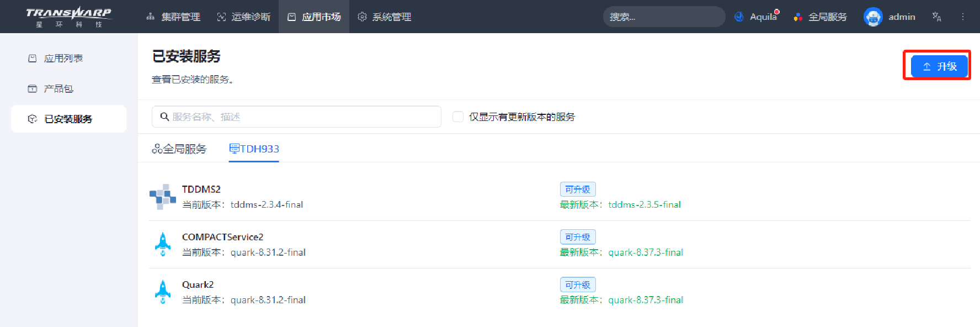Image resolution: width=980 pixels, height=327 pixels.
Task: Click Quark2 current version quark-8.31.2-final
Action: (268, 300)
